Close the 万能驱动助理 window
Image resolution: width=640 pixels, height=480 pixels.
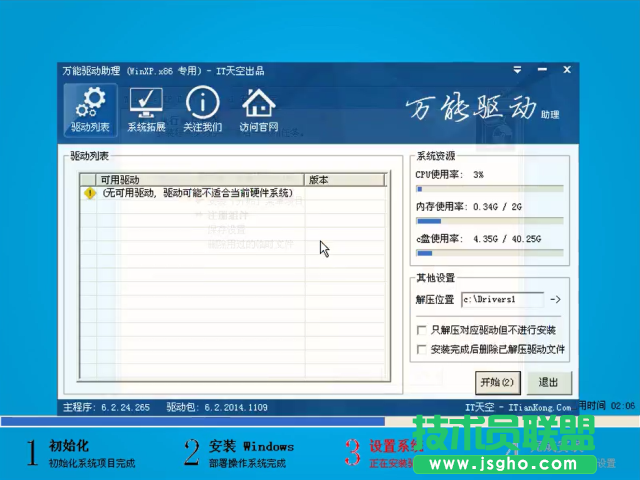coord(566,71)
